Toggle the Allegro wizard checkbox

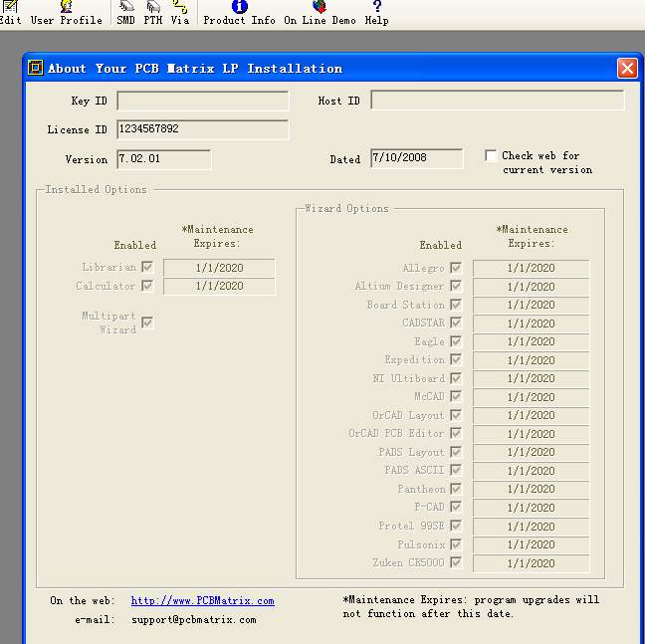click(x=455, y=268)
